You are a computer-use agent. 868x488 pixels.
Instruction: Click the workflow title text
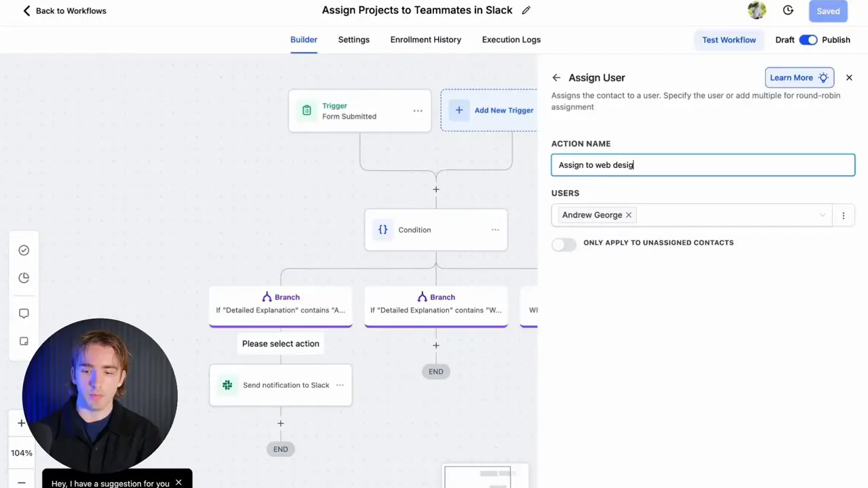coord(417,10)
